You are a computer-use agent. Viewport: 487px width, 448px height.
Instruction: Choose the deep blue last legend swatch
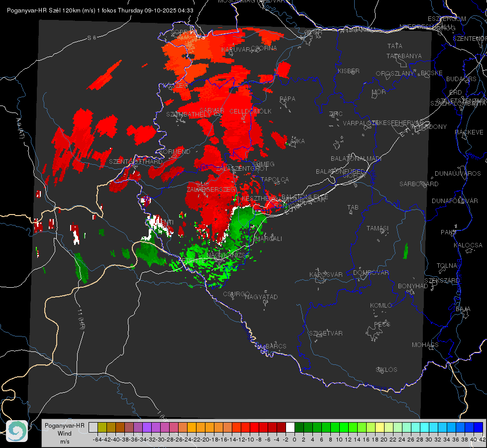[x=479, y=427]
